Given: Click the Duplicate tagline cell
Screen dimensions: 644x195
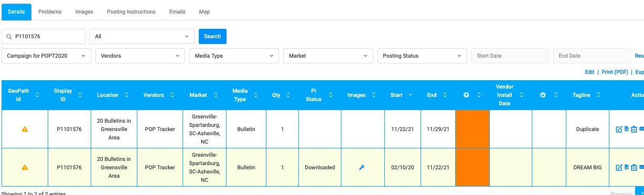Looking at the screenshot, I should (587, 129).
